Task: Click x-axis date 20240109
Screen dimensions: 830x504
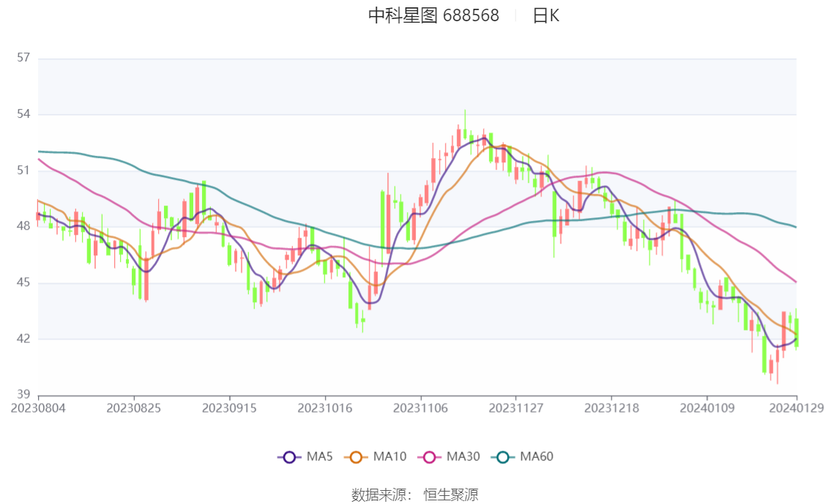Action: coord(707,408)
